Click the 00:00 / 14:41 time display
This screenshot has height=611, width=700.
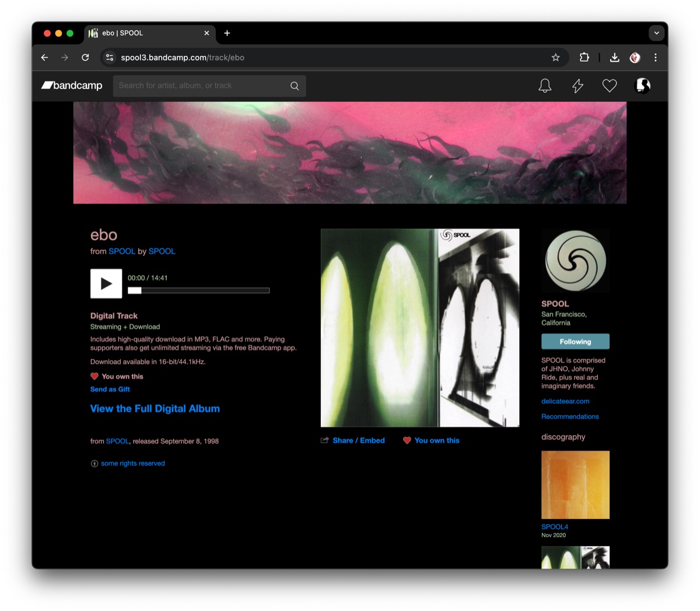148,278
